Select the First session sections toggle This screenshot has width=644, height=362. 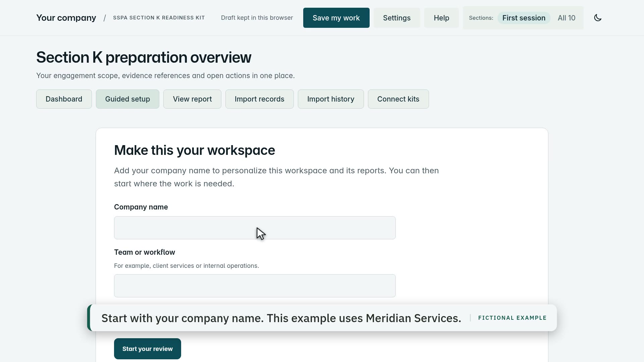[524, 18]
